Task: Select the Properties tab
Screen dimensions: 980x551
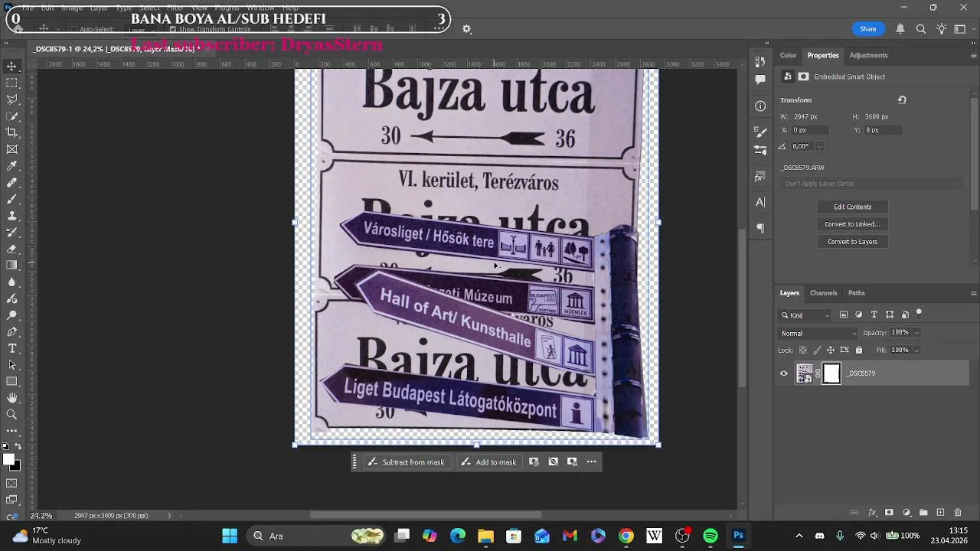Action: coord(823,55)
